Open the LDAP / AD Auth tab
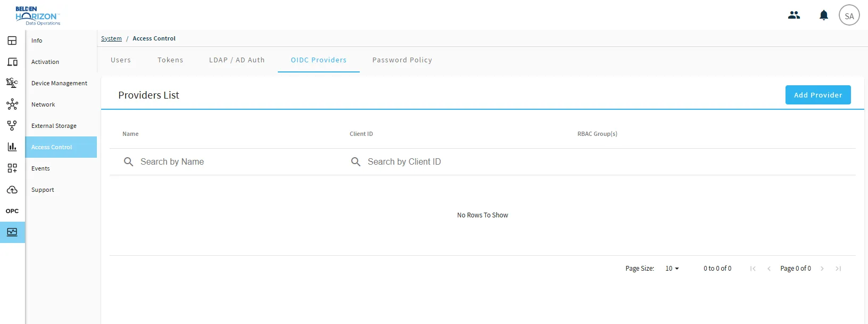Viewport: 868px width, 324px height. (x=237, y=60)
